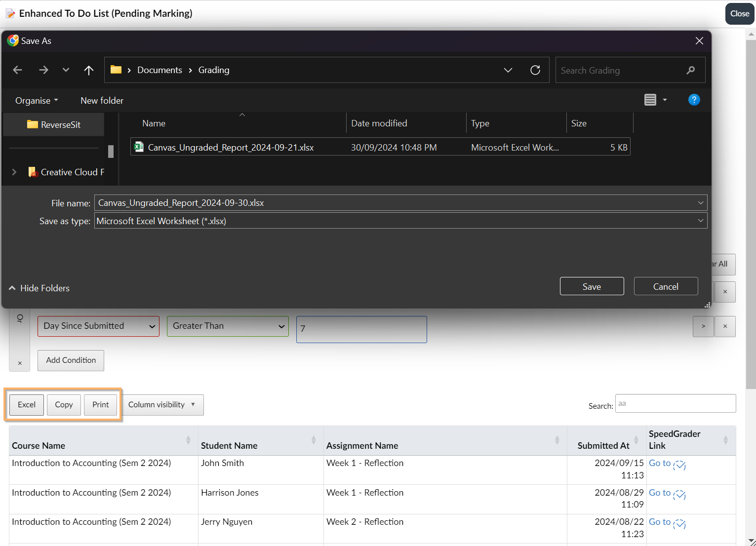Click the folder pane vertical scrollbar

tap(111, 151)
